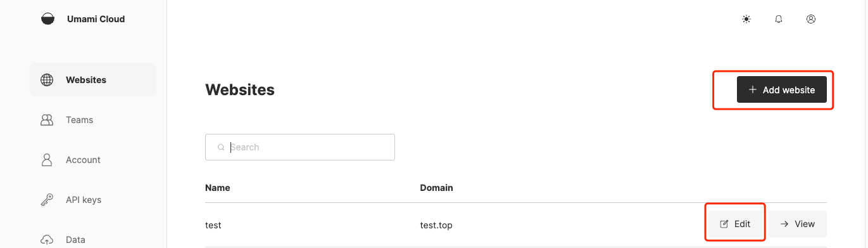Image resolution: width=868 pixels, height=248 pixels.
Task: Open the user profile menu icon
Action: 811,19
